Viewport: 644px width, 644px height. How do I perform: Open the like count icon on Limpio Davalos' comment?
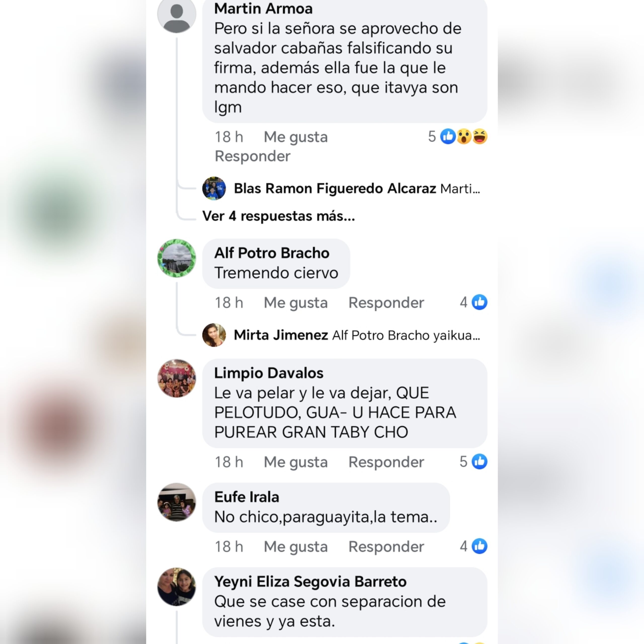pos(479,462)
